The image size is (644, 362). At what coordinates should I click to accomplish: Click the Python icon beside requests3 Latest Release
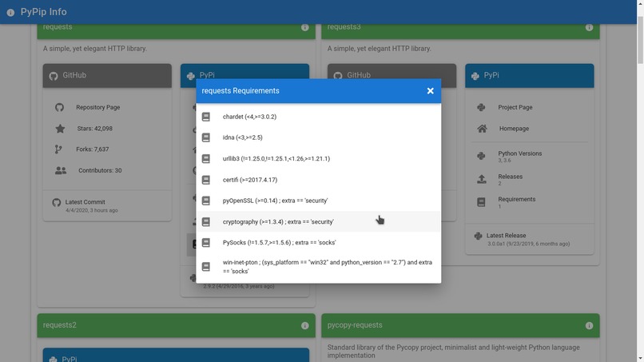pyautogui.click(x=478, y=236)
